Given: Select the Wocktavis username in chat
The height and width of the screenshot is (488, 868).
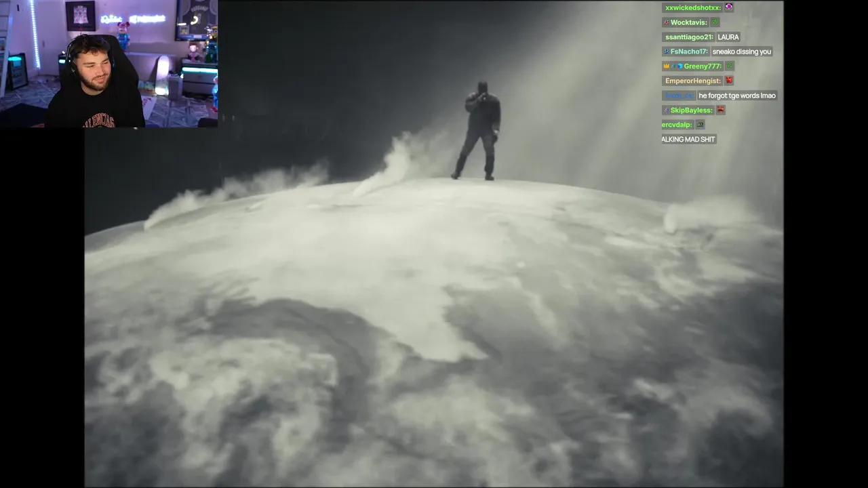Looking at the screenshot, I should click(x=689, y=22).
